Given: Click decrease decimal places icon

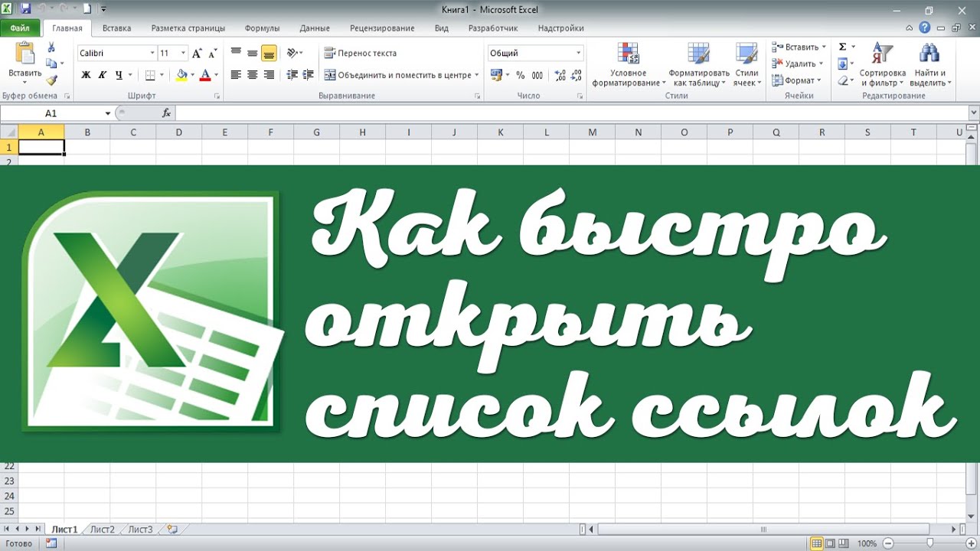Looking at the screenshot, I should tap(576, 75).
